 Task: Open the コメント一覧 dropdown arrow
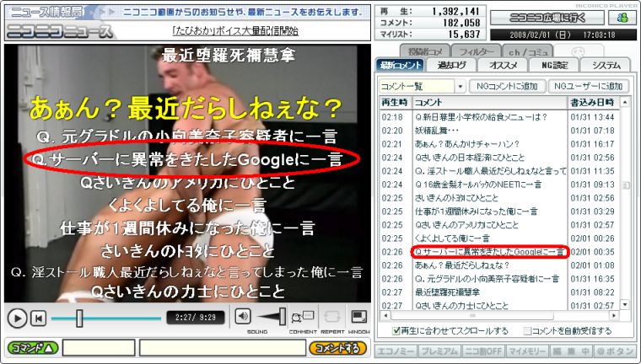pyautogui.click(x=461, y=86)
